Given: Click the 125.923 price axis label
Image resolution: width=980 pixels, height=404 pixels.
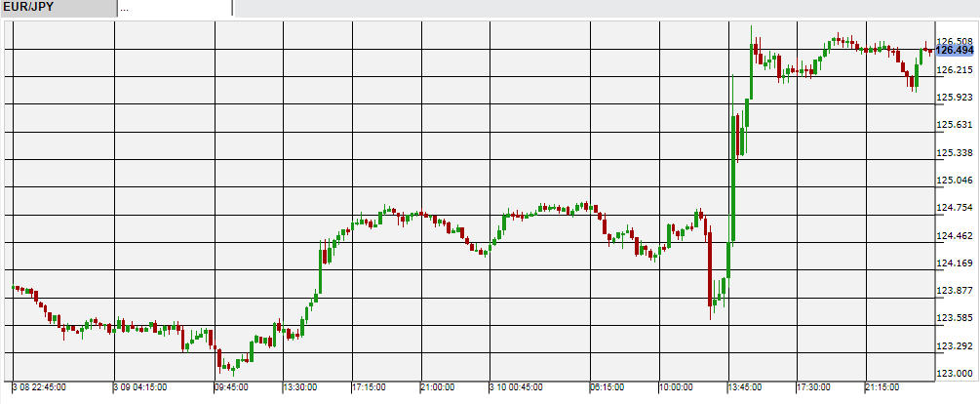Looking at the screenshot, I should (954, 98).
